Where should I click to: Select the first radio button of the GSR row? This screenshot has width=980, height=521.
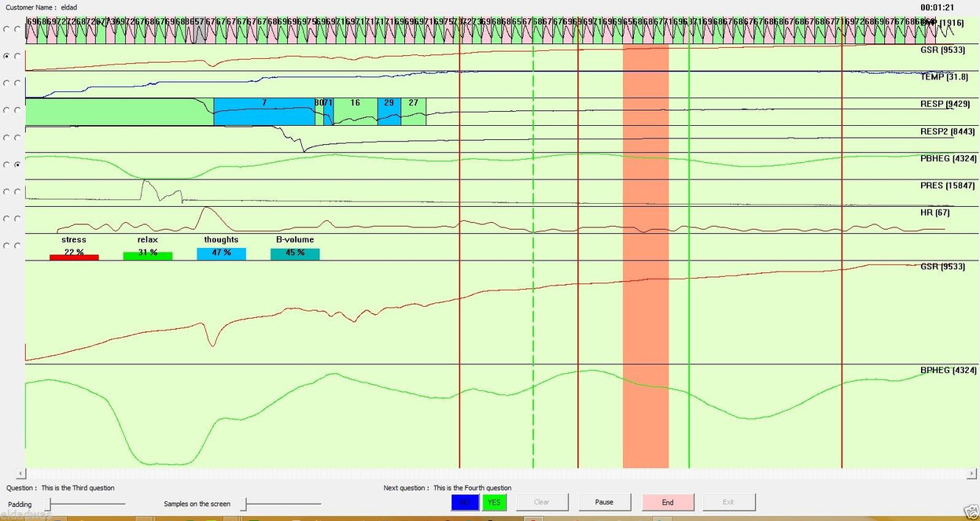tap(7, 56)
